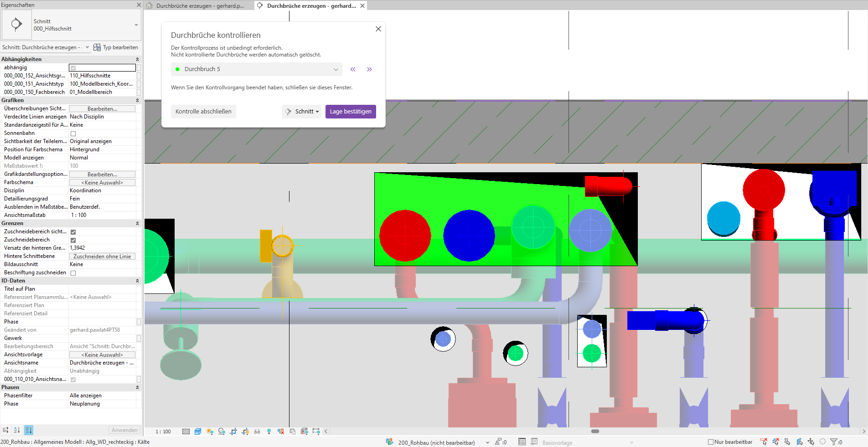Toggle the Sonnenbahn checkbox

(x=73, y=133)
